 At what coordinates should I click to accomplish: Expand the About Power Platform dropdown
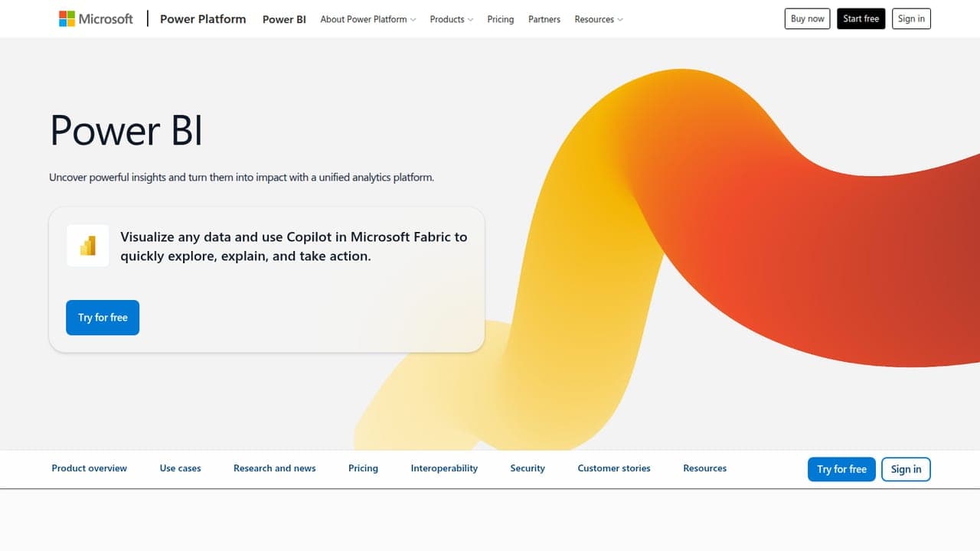coord(368,19)
